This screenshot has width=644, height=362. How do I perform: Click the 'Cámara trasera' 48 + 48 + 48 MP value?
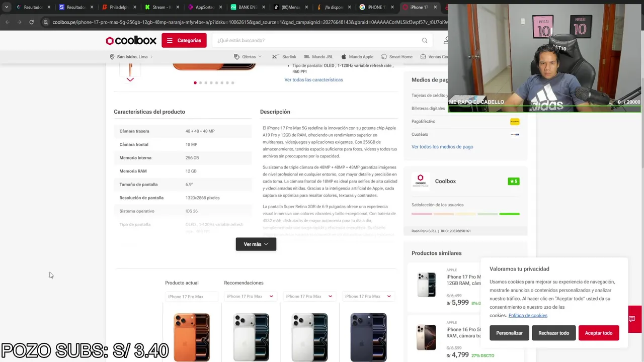(200, 131)
